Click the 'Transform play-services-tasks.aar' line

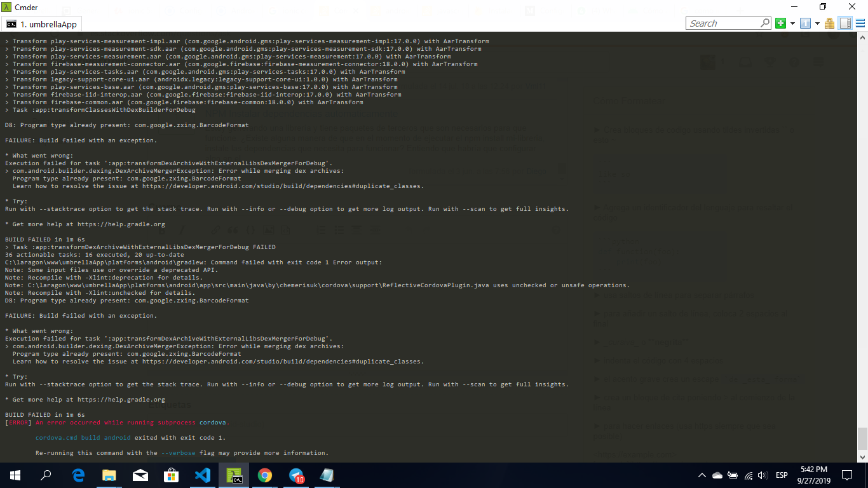(205, 72)
